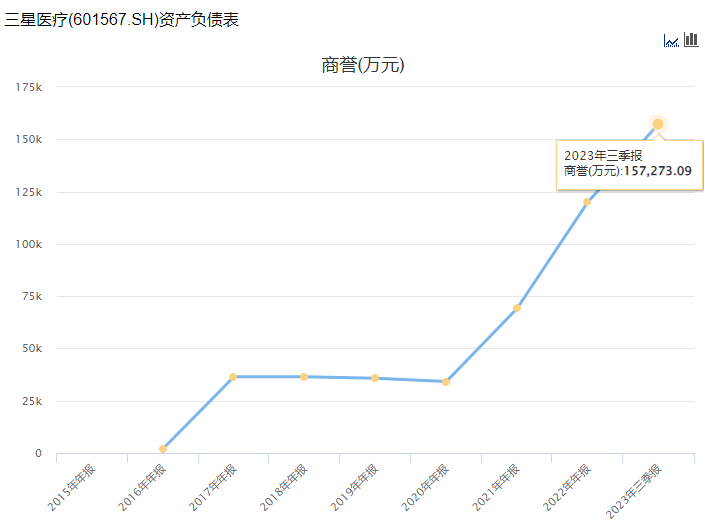This screenshot has width=705, height=531.
Task: Click the 25k y-axis label
Action: 32,401
